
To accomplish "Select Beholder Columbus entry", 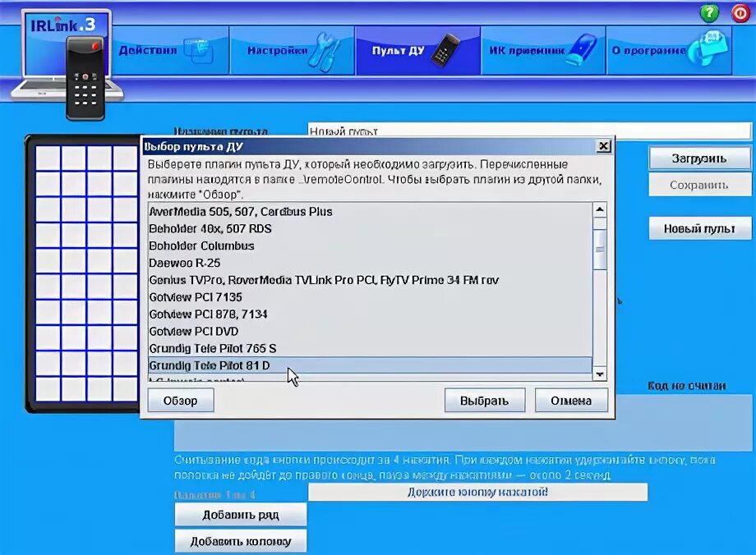I will point(370,245).
